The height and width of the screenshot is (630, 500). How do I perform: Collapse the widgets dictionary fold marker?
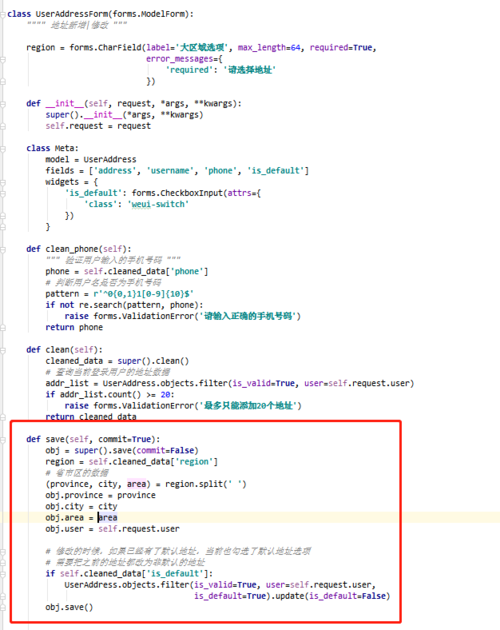[3, 182]
